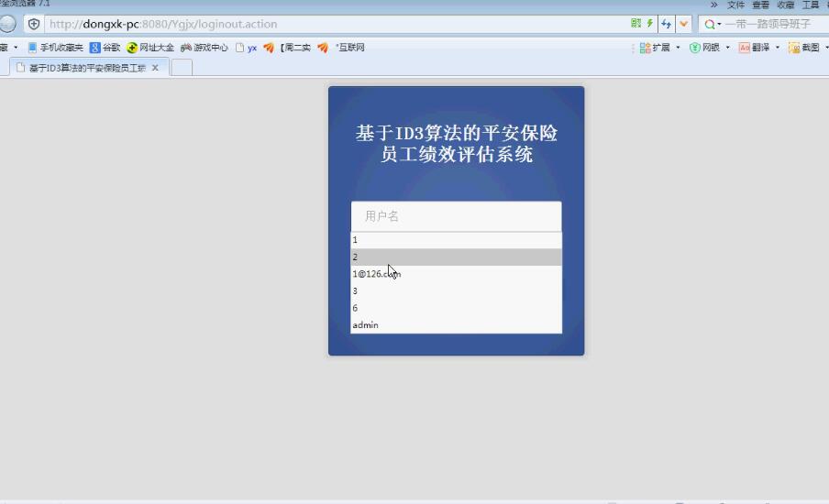Expand the bookmarks bar favorites dropdown arrow

16,48
